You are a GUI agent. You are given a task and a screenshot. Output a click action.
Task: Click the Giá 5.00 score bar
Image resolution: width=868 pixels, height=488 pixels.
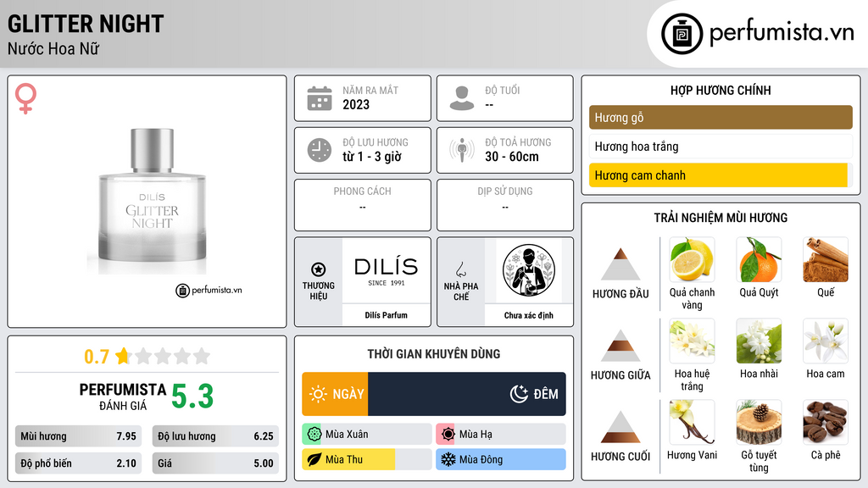[x=215, y=463]
